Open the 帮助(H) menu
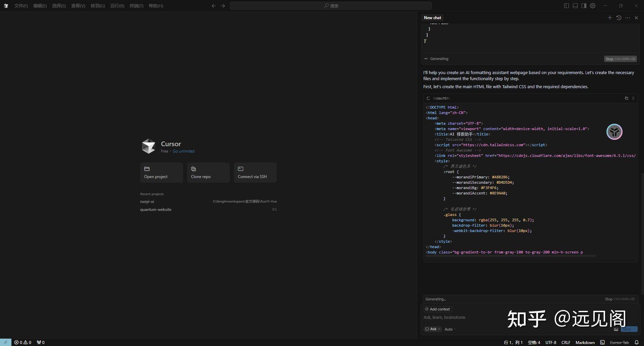The image size is (644, 346). (x=156, y=6)
